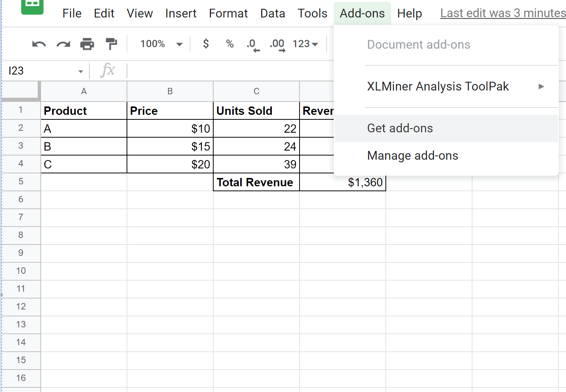Viewport: 566px width, 392px height.
Task: Open the 100% zoom dropdown
Action: point(161,44)
